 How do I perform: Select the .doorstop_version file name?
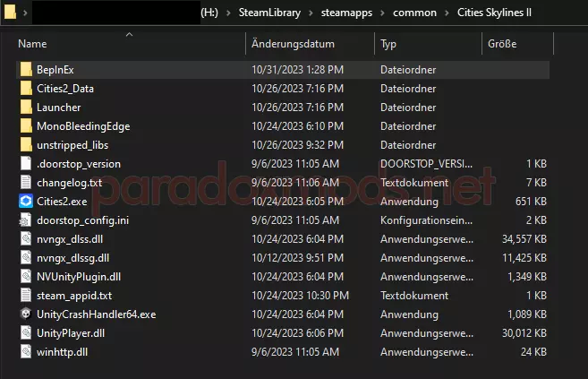coord(79,164)
